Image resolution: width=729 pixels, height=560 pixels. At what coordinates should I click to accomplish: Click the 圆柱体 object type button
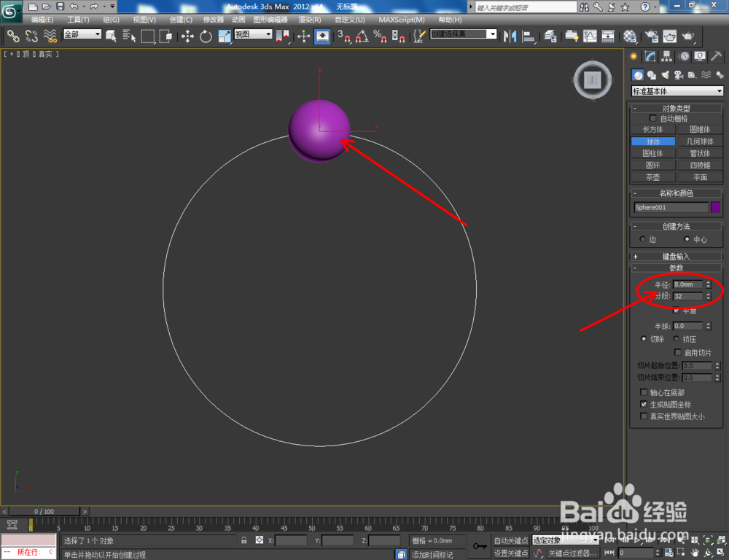click(652, 153)
